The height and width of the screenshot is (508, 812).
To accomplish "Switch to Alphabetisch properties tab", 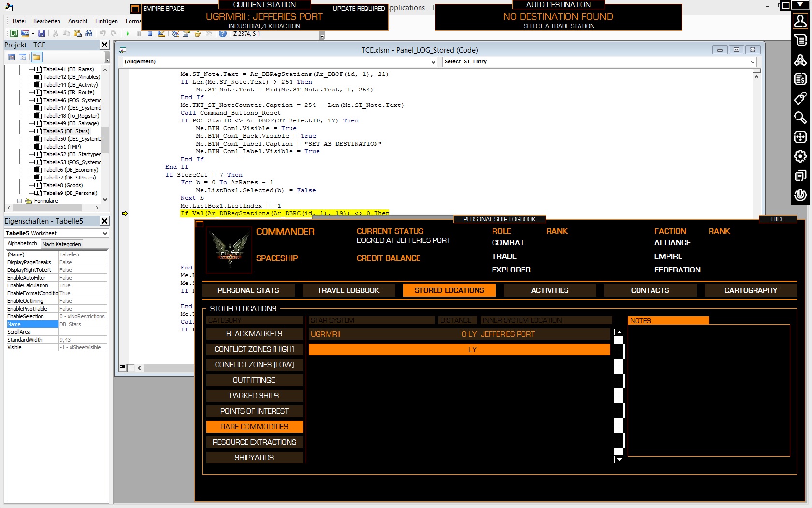I will point(22,244).
